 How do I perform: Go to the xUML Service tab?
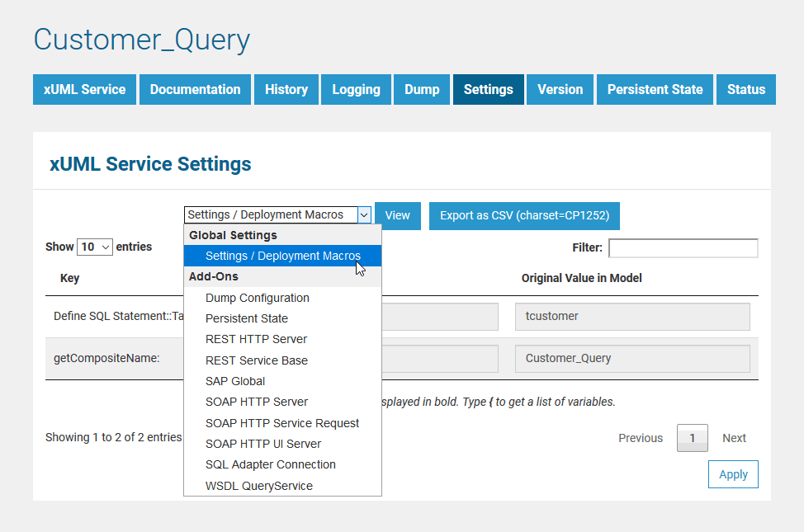83,89
